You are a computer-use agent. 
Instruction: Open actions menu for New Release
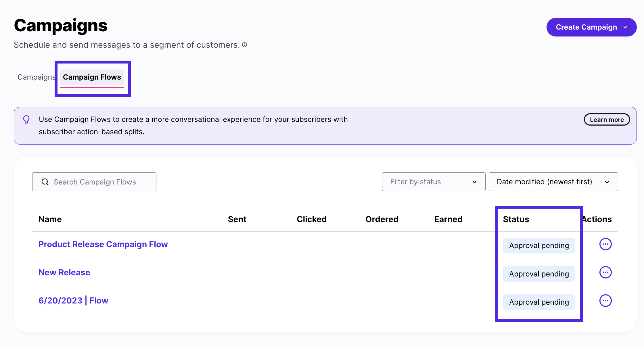pyautogui.click(x=605, y=272)
